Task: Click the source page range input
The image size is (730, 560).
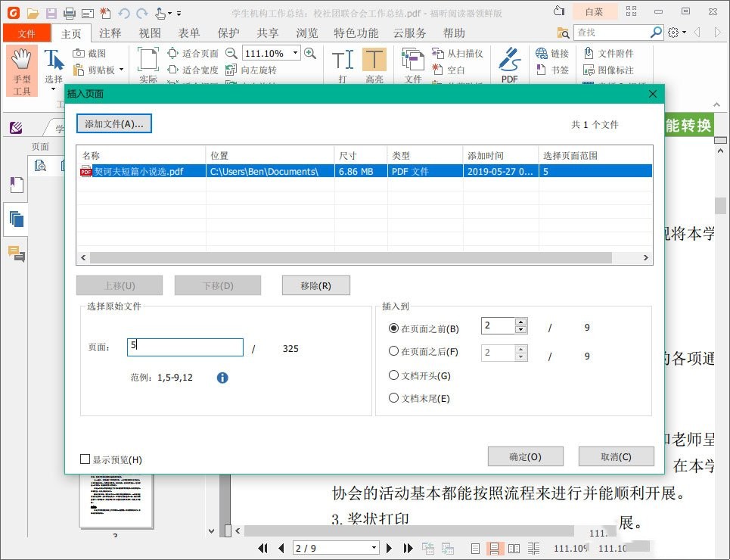Action: click(185, 347)
